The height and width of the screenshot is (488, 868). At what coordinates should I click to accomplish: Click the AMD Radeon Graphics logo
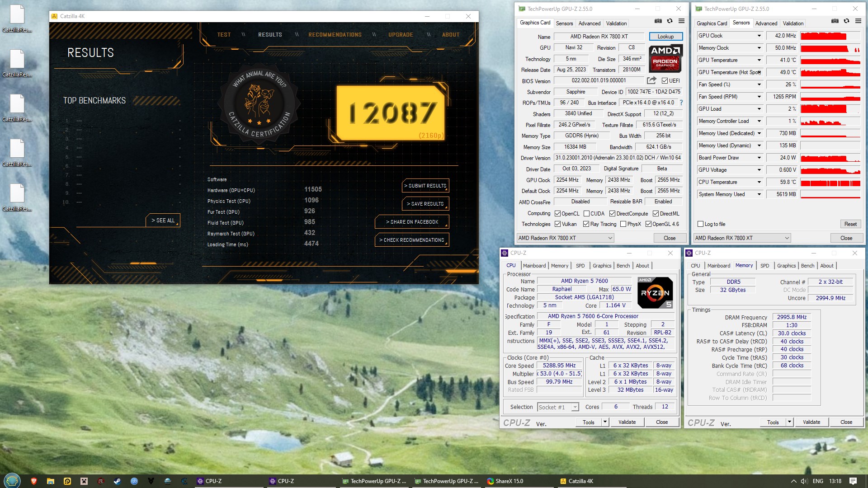(x=665, y=58)
